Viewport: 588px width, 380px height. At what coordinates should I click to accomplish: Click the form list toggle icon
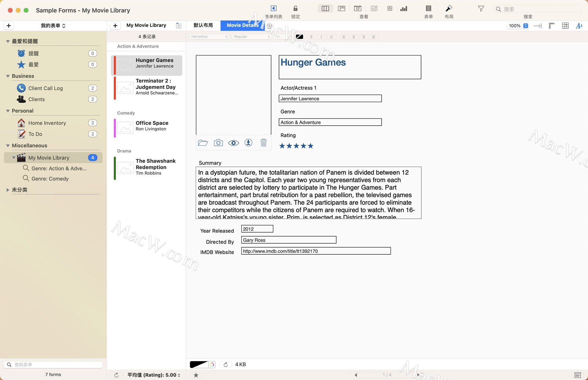273,8
